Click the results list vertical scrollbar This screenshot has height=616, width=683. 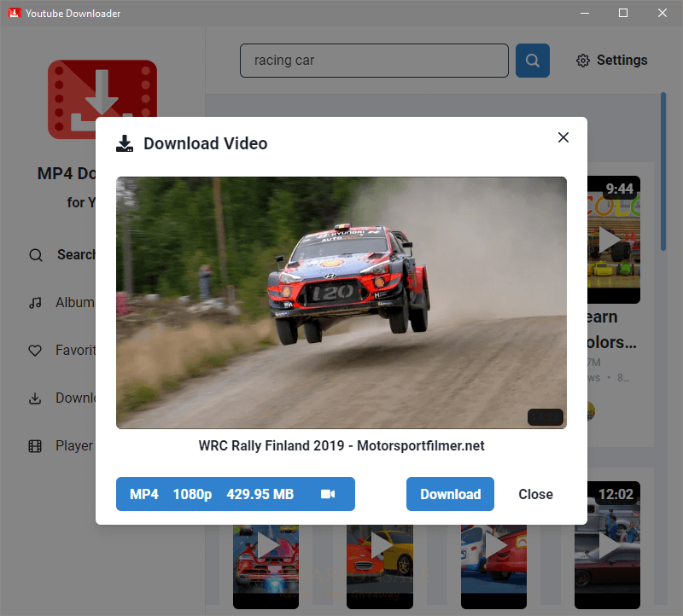[663, 171]
